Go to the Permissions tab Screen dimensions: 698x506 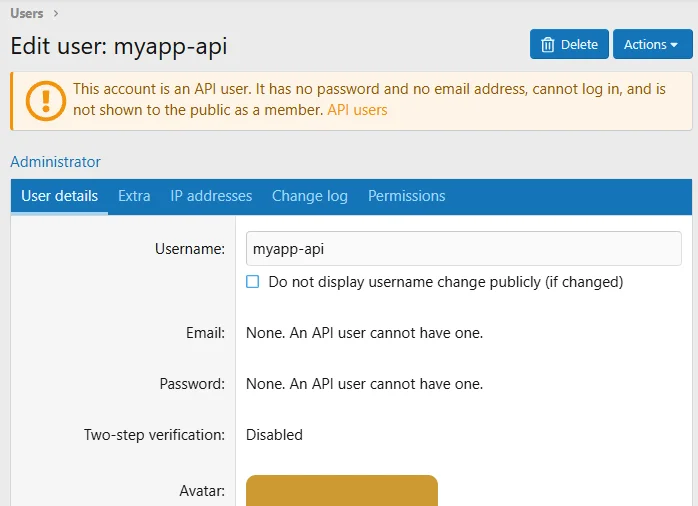pos(406,196)
